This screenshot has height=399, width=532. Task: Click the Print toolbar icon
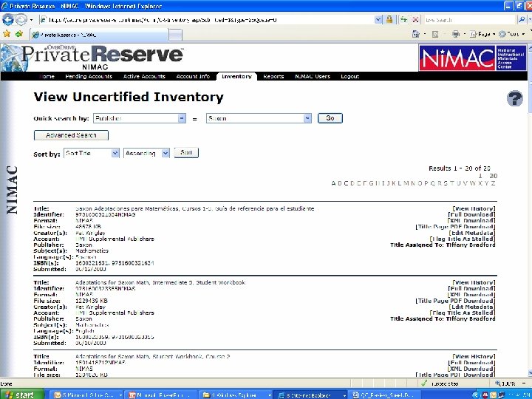(456, 34)
